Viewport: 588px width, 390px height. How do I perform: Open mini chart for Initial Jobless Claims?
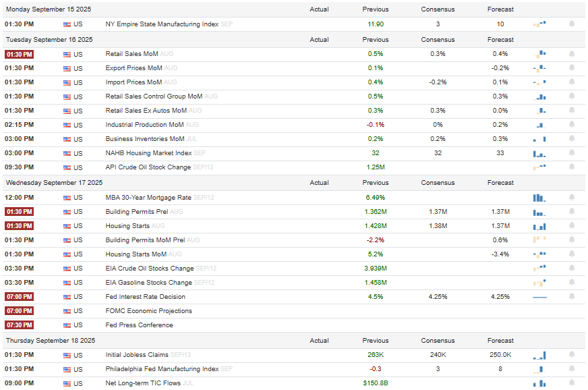(x=539, y=355)
